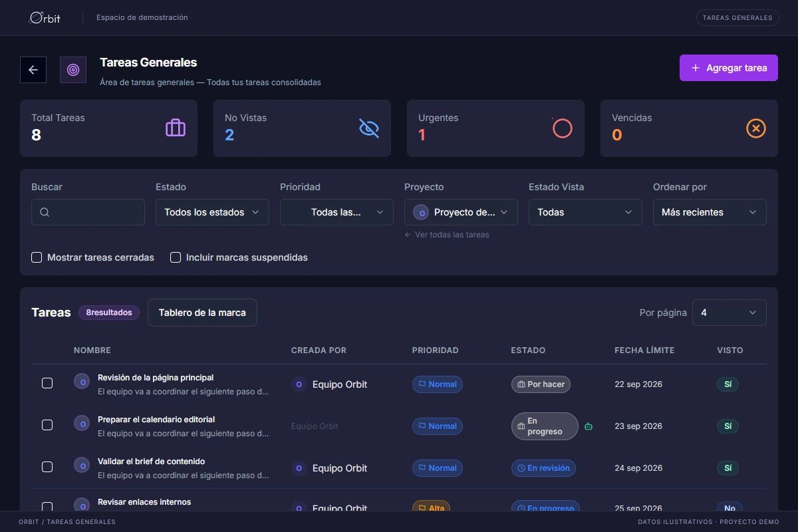Enable Incluir marcas suspendidas checkbox

(176, 257)
